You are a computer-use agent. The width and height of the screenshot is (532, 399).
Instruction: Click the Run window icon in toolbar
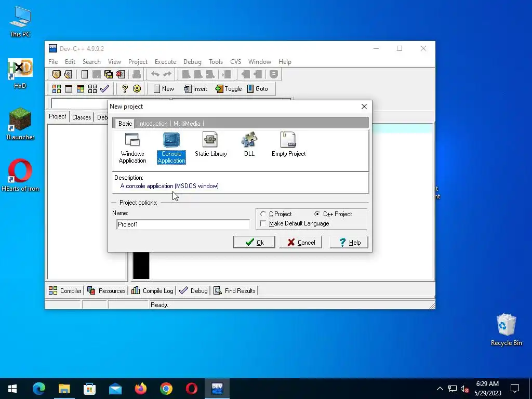(69, 89)
